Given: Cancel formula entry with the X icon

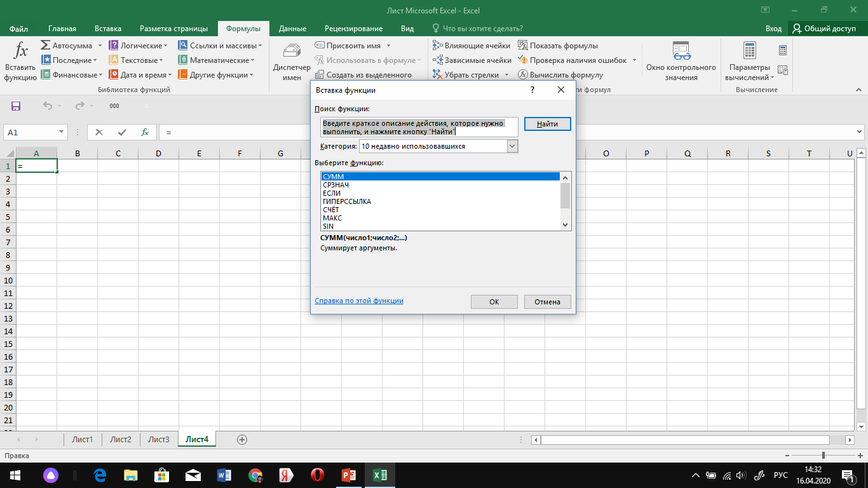Looking at the screenshot, I should click(98, 132).
